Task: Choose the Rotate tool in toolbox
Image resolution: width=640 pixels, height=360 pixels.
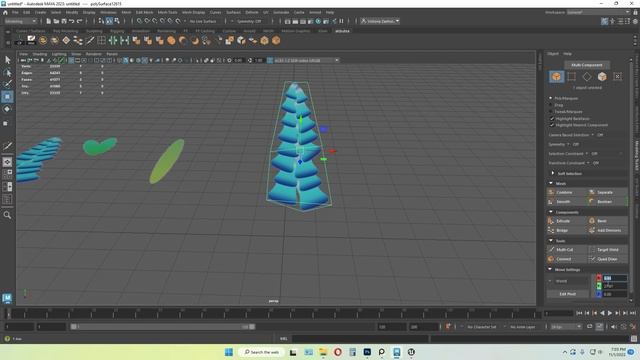Action: tap(7, 109)
